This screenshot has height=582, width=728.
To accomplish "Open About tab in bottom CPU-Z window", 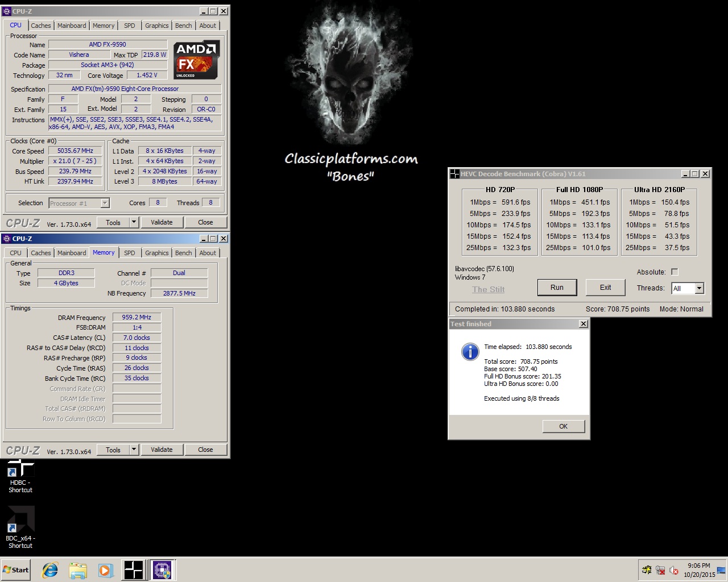I will (208, 253).
